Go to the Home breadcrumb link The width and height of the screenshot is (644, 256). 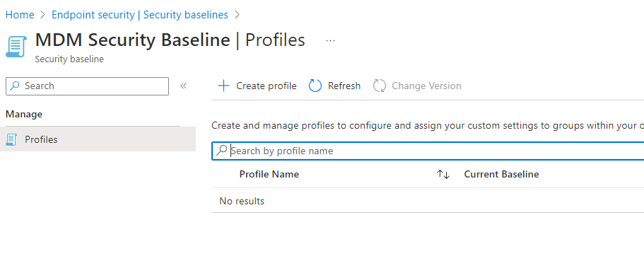point(20,15)
